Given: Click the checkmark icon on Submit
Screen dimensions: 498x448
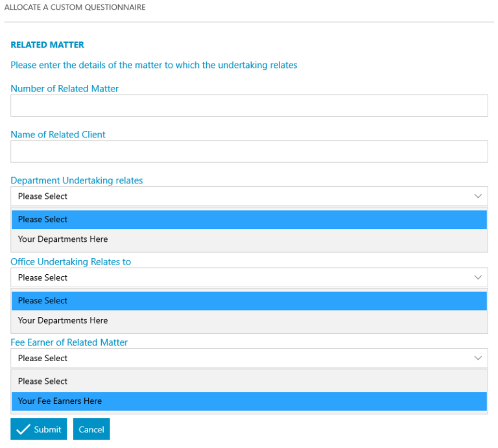Looking at the screenshot, I should 23,429.
